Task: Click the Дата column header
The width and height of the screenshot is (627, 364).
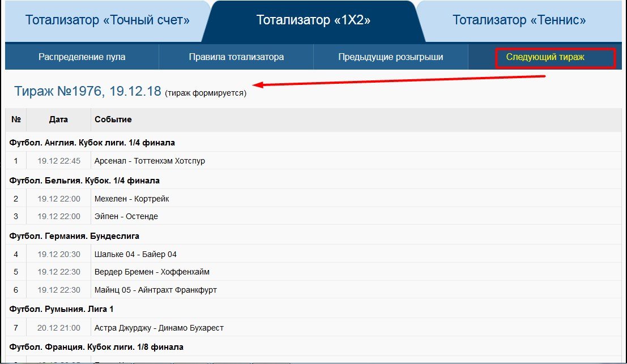Action: pyautogui.click(x=58, y=119)
